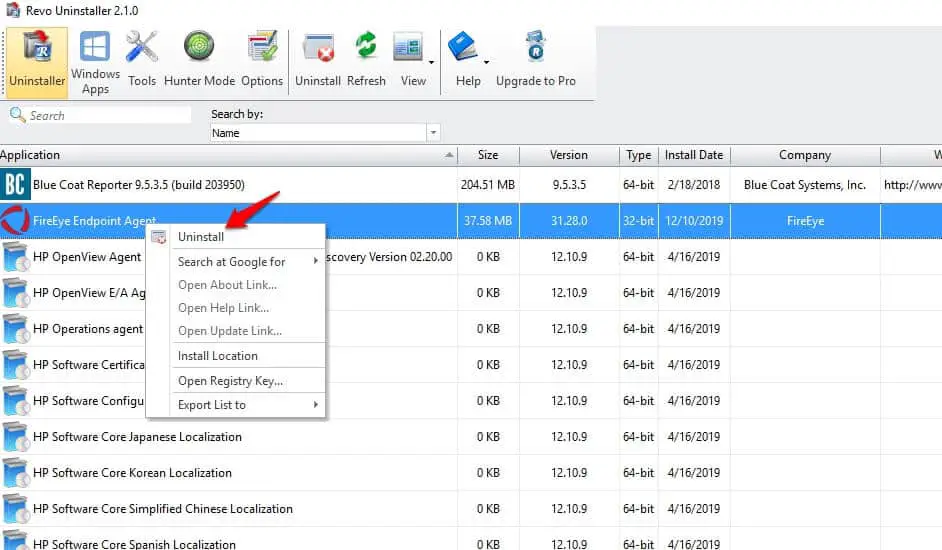942x550 pixels.
Task: Click the HP Software Configuration row icon
Action: click(x=16, y=401)
